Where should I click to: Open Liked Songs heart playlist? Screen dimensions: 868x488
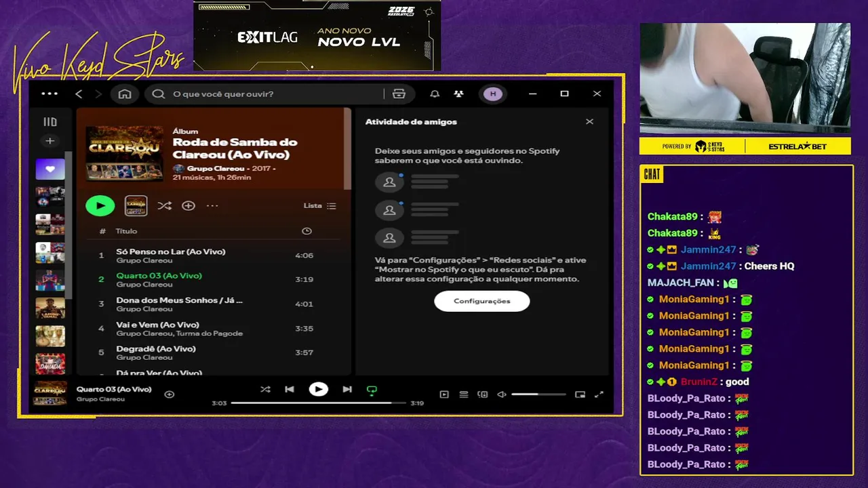point(50,169)
